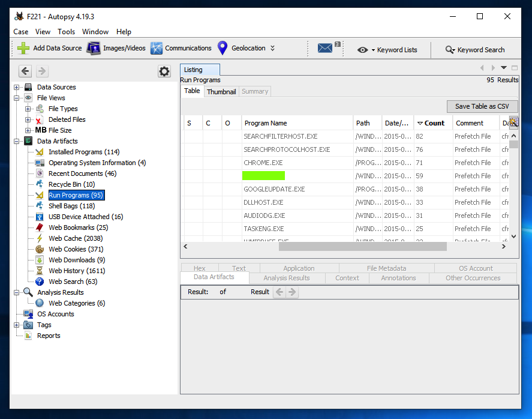This screenshot has width=532, height=419.
Task: Navigate forward with the right arrow button
Action: click(42, 71)
